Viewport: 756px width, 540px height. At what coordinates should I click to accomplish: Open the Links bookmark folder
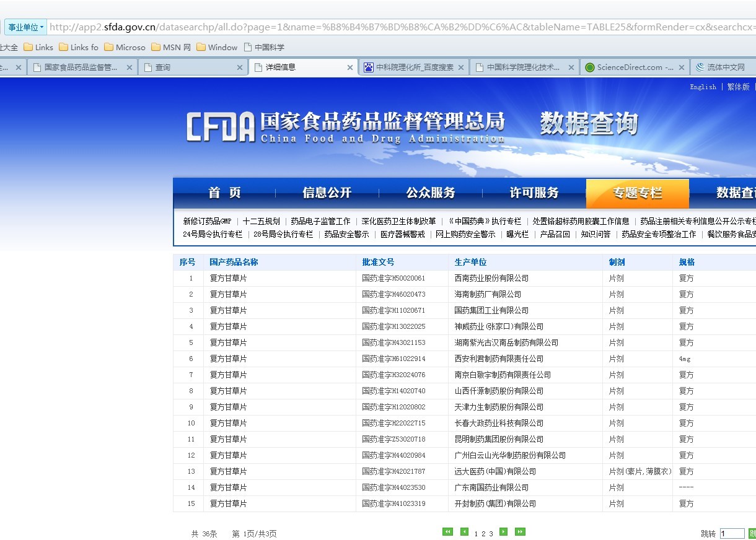click(38, 47)
